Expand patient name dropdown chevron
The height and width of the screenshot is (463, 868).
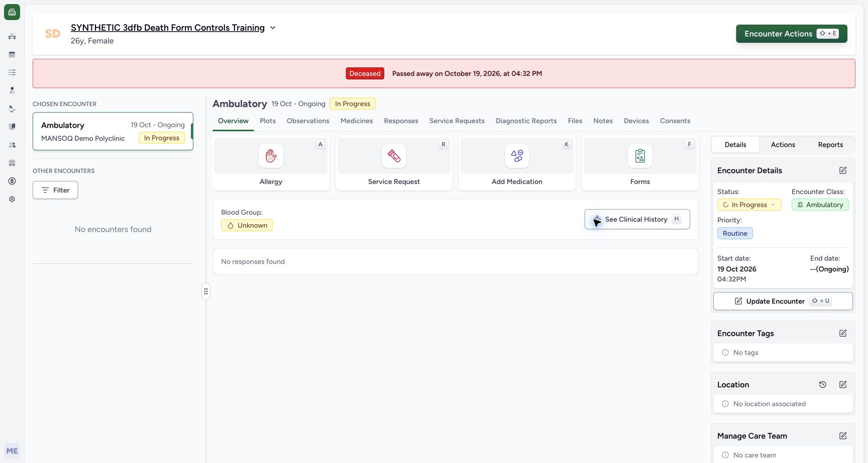pyautogui.click(x=273, y=28)
